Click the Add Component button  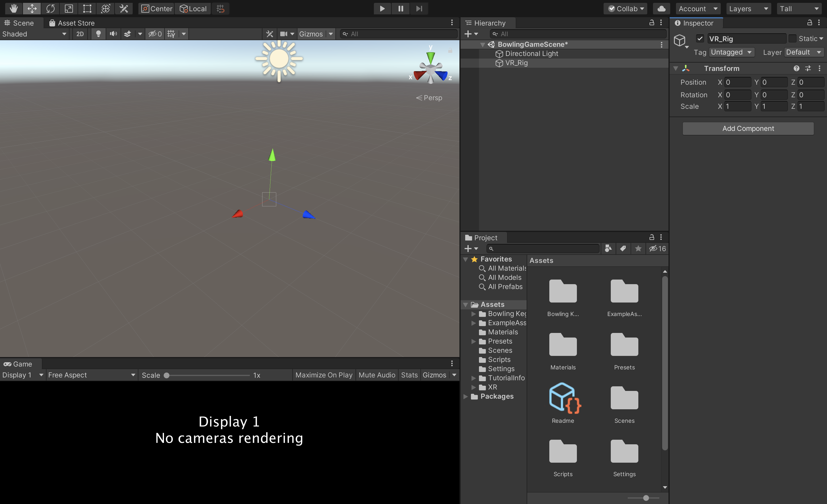coord(748,128)
